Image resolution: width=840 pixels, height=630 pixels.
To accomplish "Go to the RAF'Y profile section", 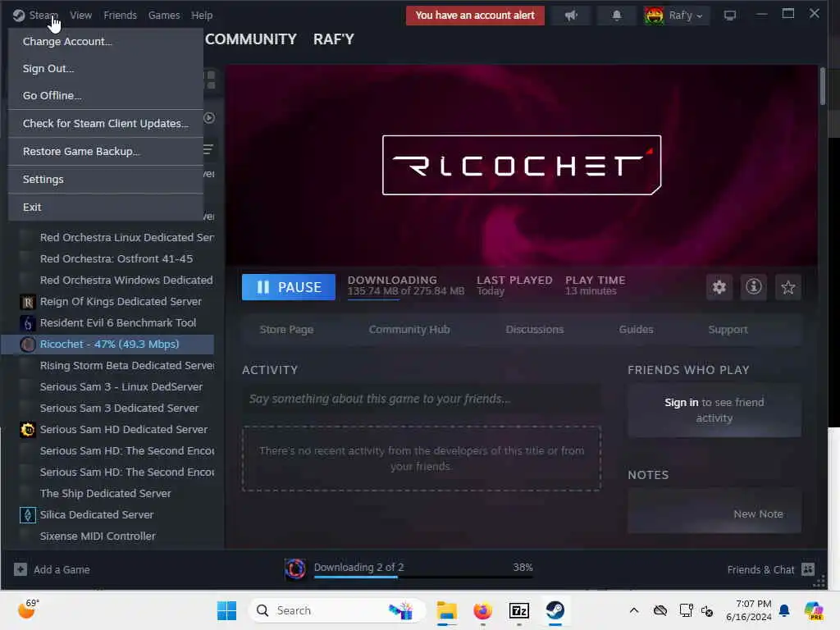I will pyautogui.click(x=334, y=39).
